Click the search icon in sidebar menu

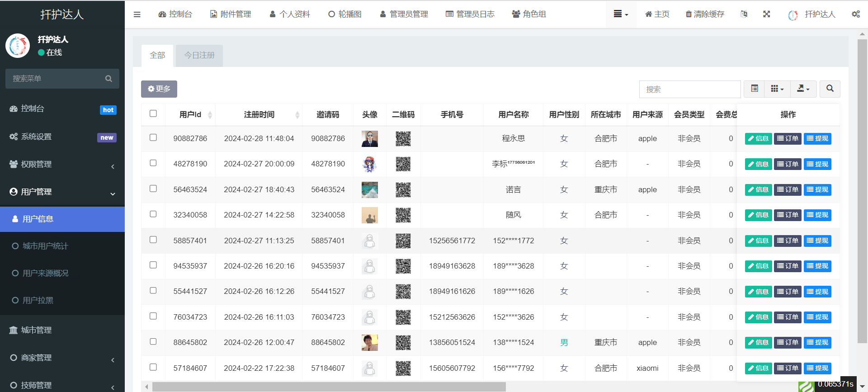(x=108, y=79)
